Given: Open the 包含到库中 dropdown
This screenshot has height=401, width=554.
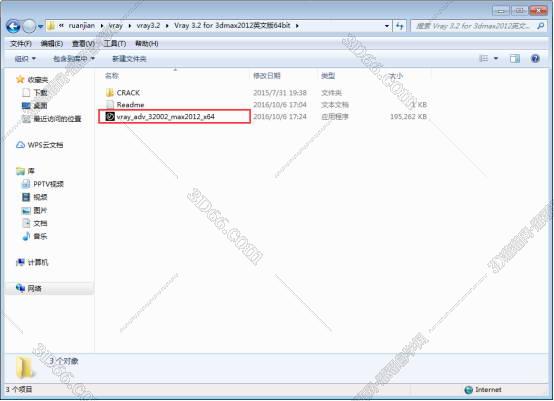Looking at the screenshot, I should [74, 59].
